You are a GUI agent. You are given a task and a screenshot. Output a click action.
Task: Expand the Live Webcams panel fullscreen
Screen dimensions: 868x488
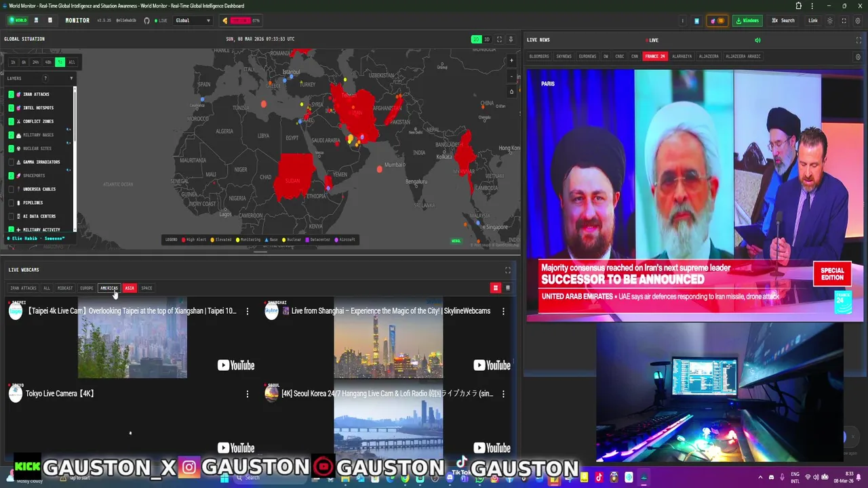coord(508,270)
